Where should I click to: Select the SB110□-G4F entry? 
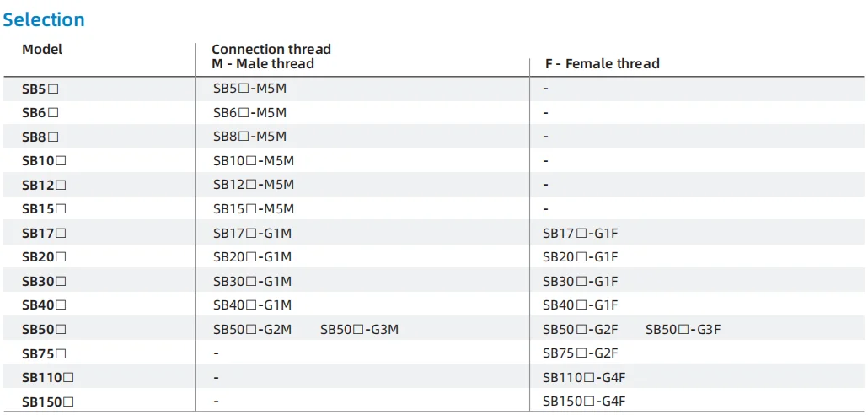(584, 378)
